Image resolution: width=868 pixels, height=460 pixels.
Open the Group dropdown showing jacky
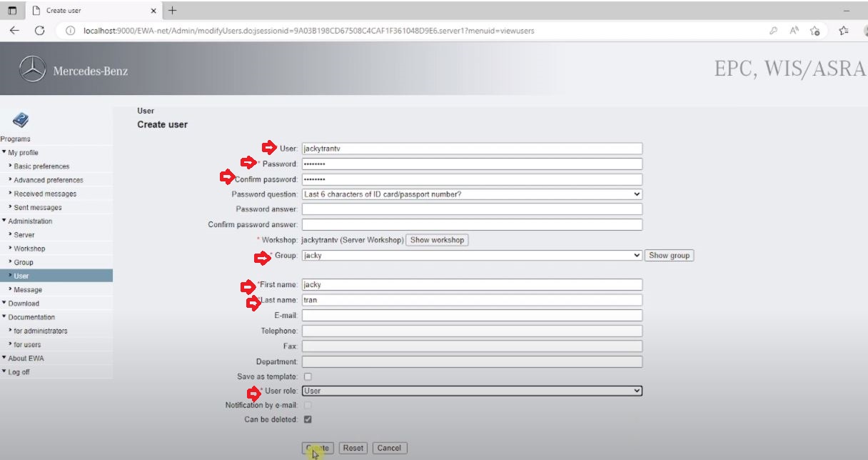coord(472,255)
